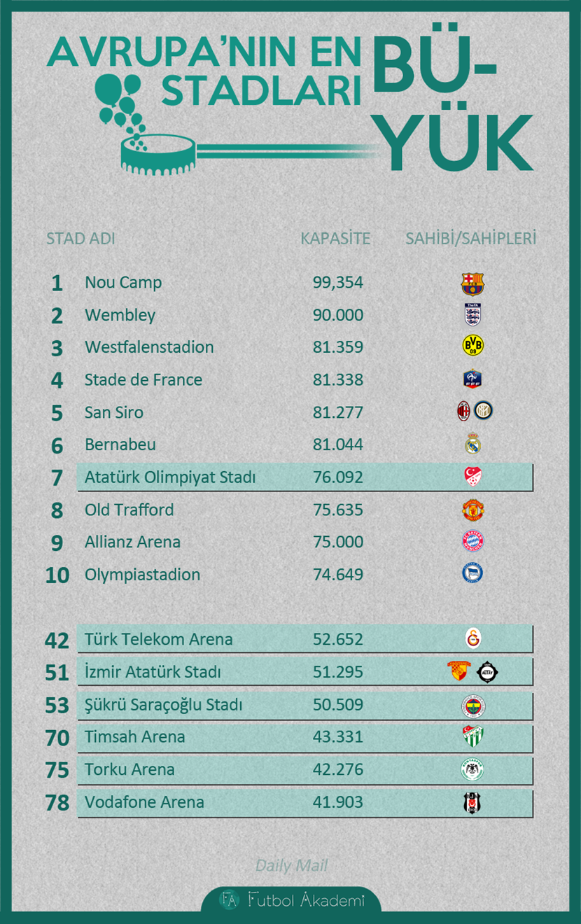This screenshot has height=924, width=581.
Task: Click the Galatasaray emblem
Action: pos(473,638)
